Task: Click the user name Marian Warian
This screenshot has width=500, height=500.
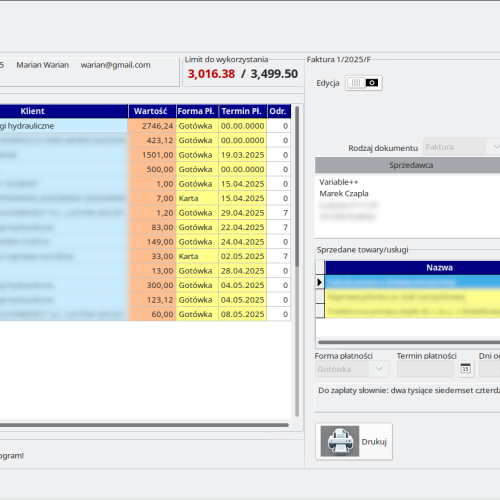Action: pyautogui.click(x=43, y=65)
